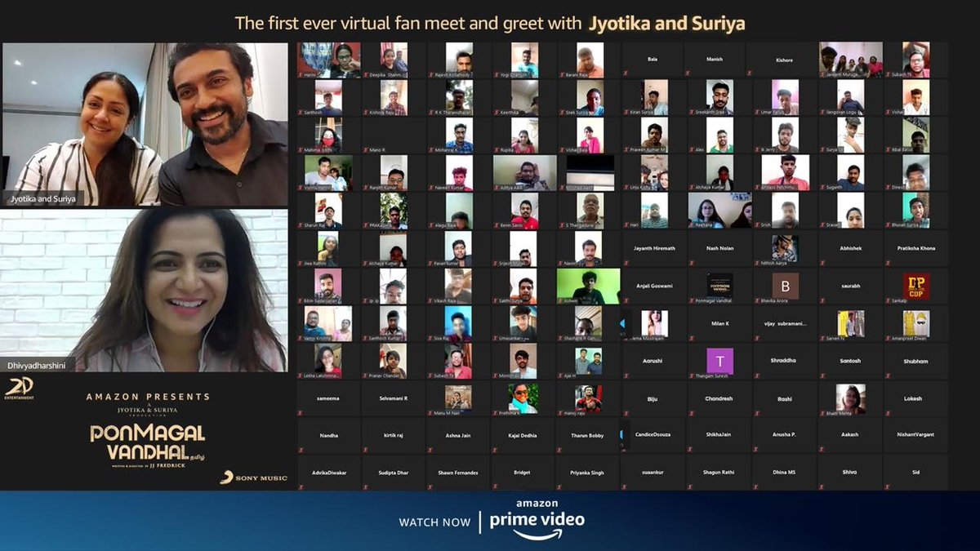
Task: Select participant name ShikhaJain
Action: tap(719, 434)
